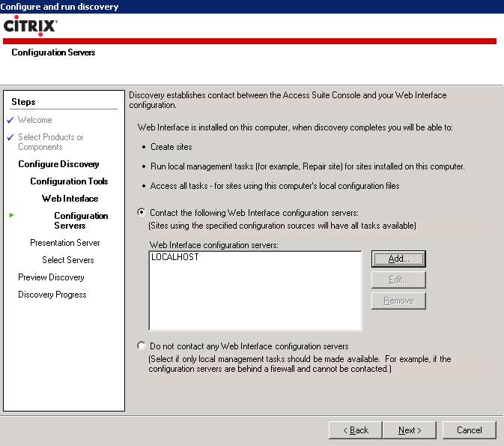The width and height of the screenshot is (504, 446).
Task: Click the Select Servers step
Action: point(68,260)
